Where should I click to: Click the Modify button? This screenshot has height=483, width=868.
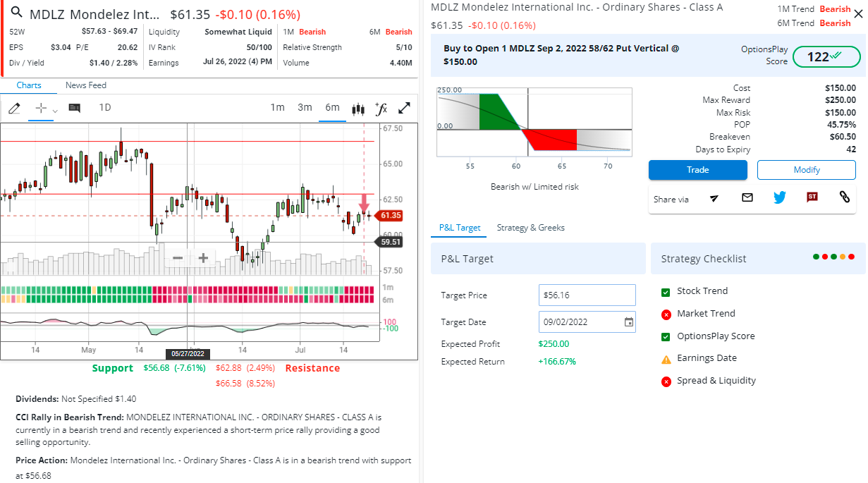point(807,170)
